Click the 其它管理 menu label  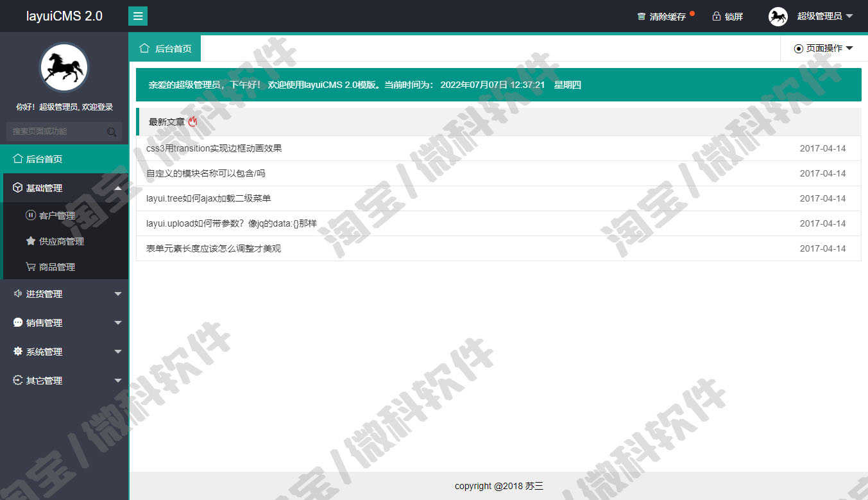(44, 381)
